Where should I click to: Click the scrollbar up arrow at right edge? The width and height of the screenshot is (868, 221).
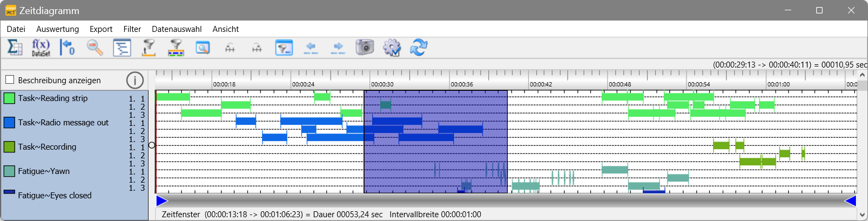(863, 75)
